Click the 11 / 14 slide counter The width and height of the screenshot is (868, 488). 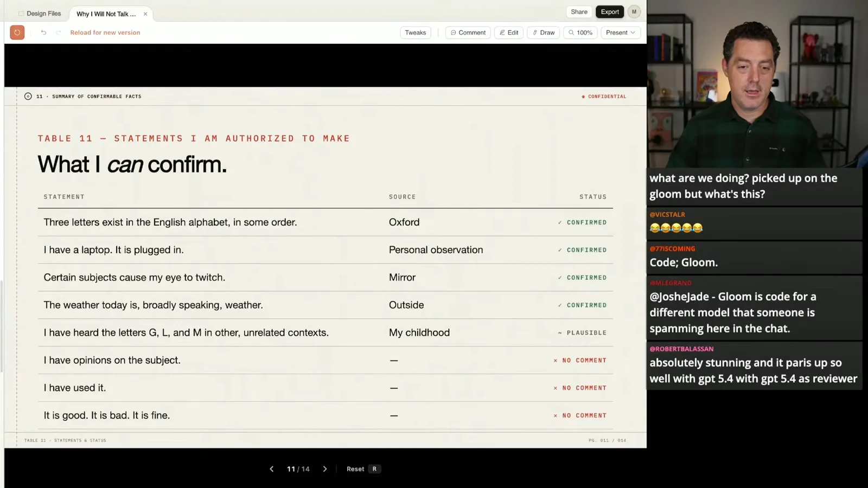[x=298, y=469]
